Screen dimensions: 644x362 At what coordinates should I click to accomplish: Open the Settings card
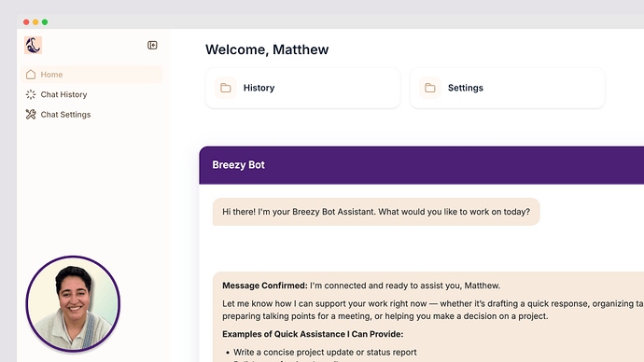click(x=507, y=88)
